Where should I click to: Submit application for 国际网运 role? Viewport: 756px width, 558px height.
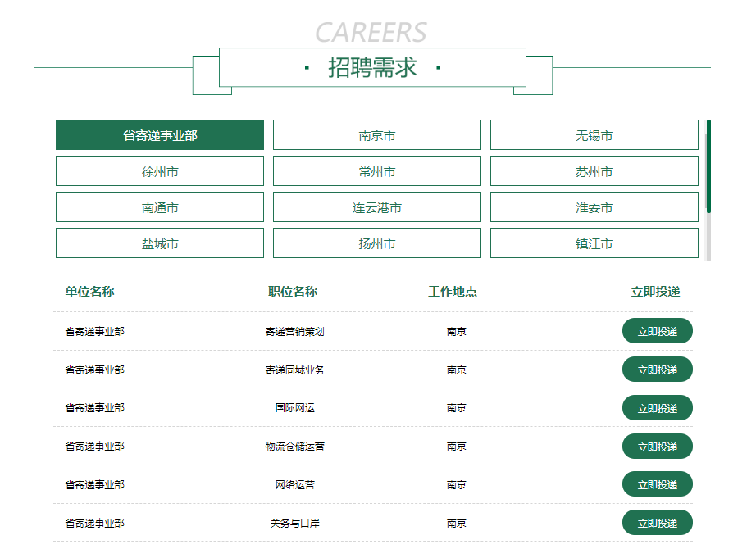(x=657, y=407)
